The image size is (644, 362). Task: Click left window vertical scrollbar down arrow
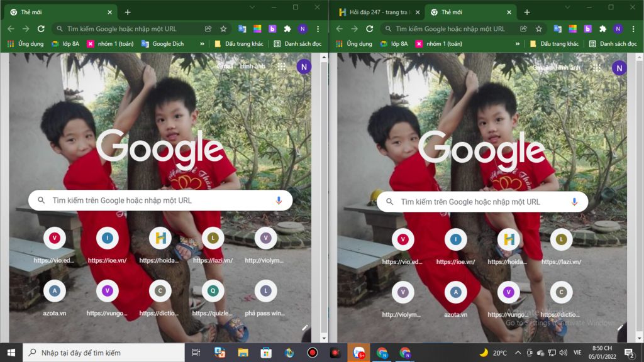point(324,338)
